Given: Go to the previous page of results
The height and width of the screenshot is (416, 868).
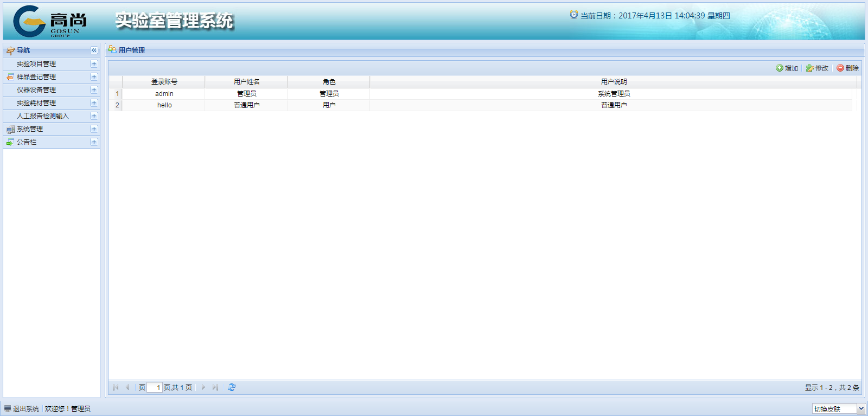Looking at the screenshot, I should point(127,387).
